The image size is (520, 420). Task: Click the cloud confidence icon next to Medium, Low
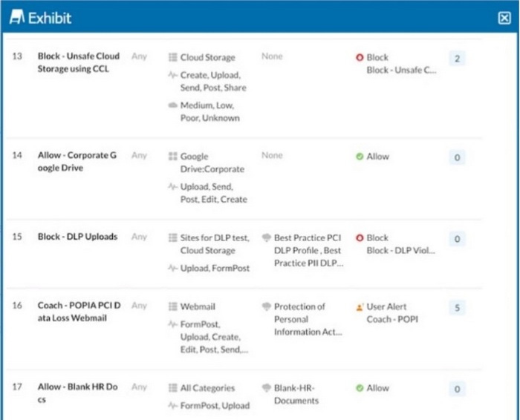[173, 105]
